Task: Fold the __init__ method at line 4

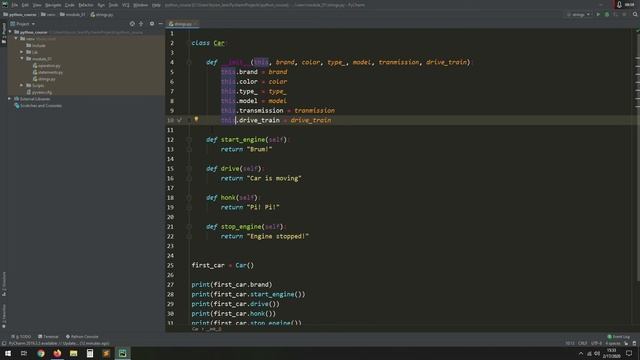Action: click(x=189, y=62)
